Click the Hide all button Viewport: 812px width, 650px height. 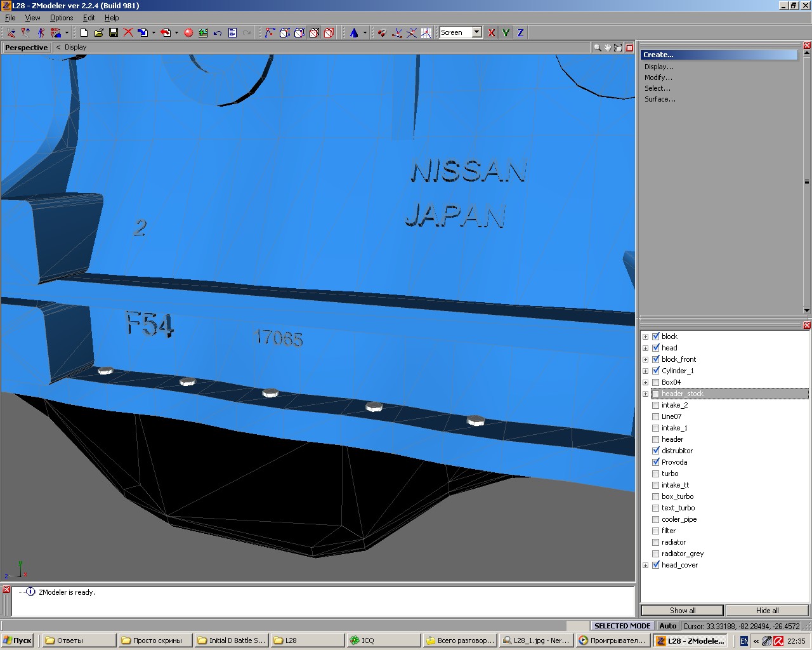767,611
